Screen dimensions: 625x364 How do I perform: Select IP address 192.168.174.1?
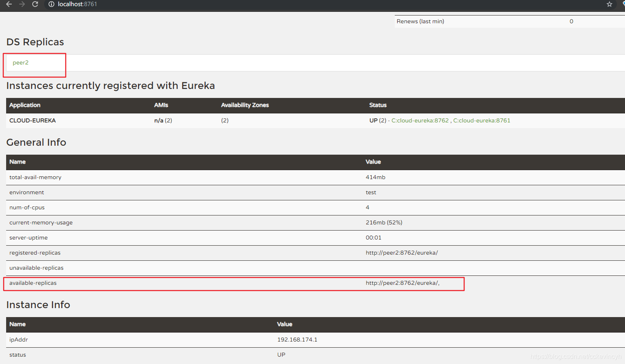[x=297, y=340]
